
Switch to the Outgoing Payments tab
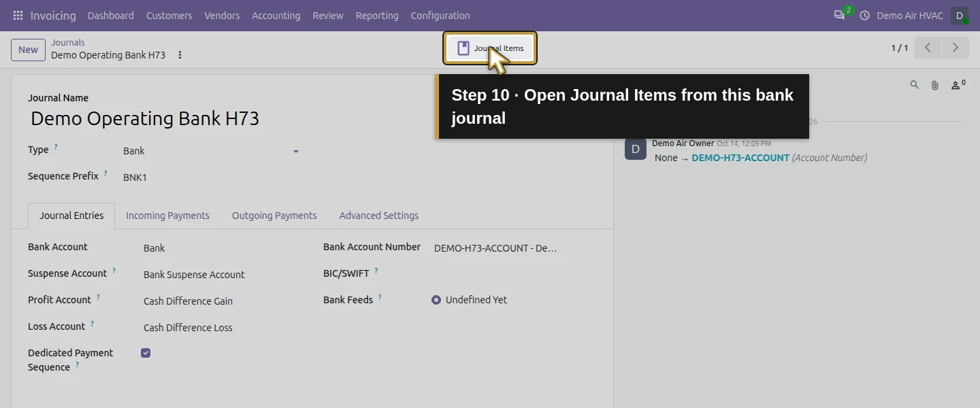(x=274, y=216)
